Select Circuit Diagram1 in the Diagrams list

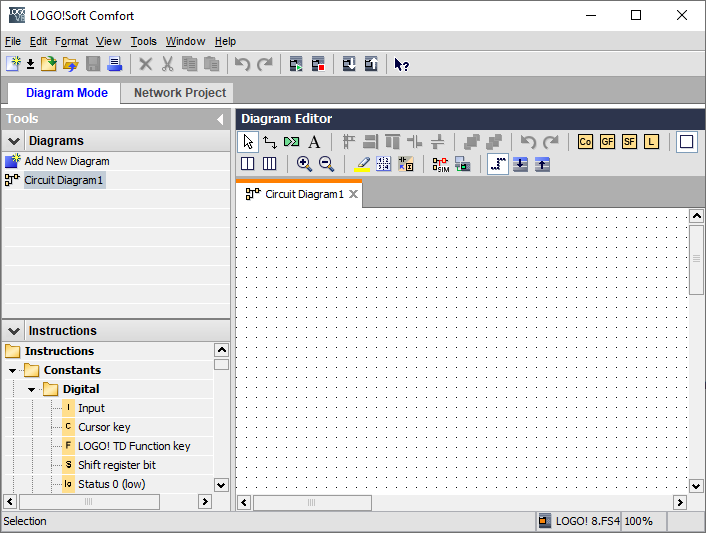pos(64,180)
